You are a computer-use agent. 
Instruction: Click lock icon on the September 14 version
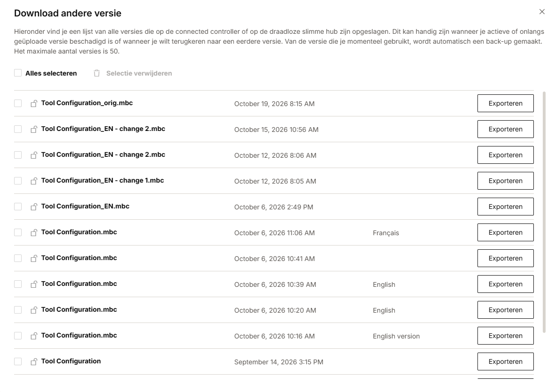(x=34, y=361)
